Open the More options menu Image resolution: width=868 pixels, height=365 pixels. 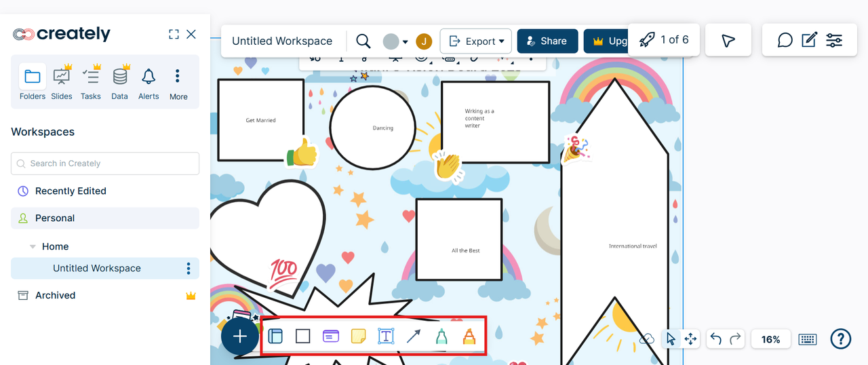coord(178,83)
